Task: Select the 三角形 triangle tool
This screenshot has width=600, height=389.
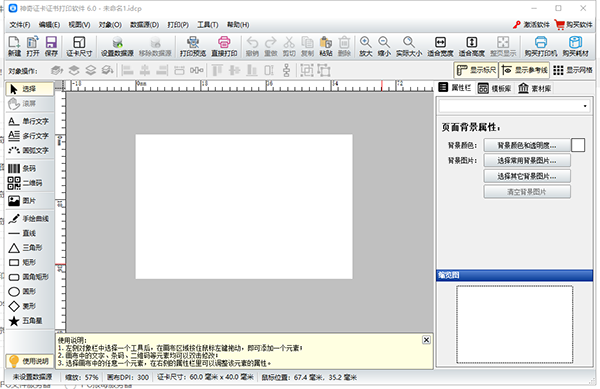Action: [30, 248]
